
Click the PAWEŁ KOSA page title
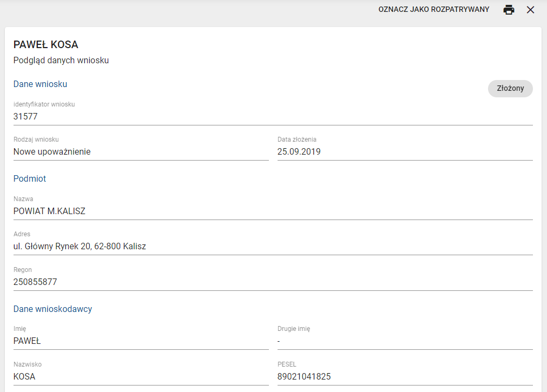click(46, 44)
